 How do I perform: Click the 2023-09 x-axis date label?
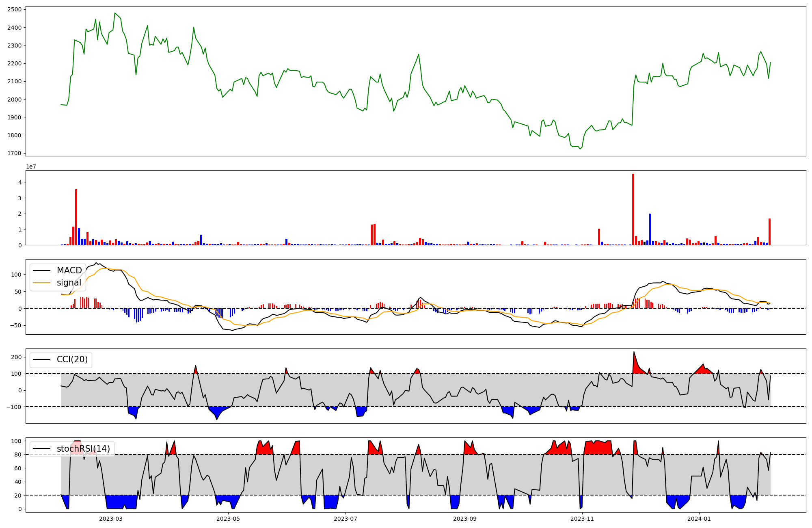[465, 519]
